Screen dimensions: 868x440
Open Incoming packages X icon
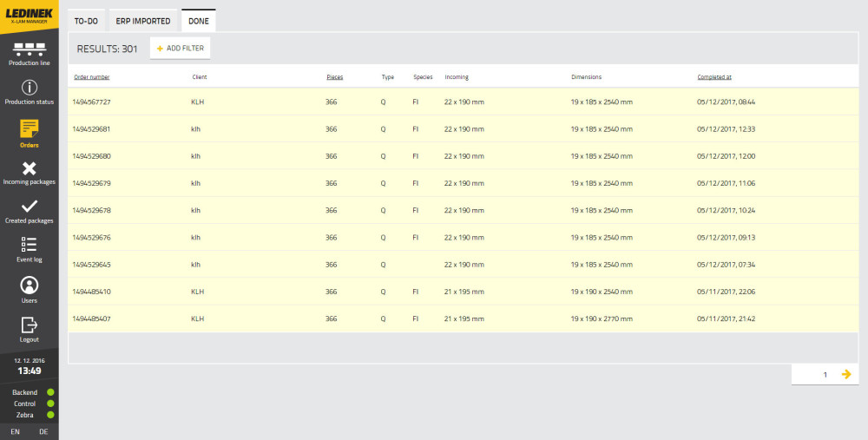[30, 168]
